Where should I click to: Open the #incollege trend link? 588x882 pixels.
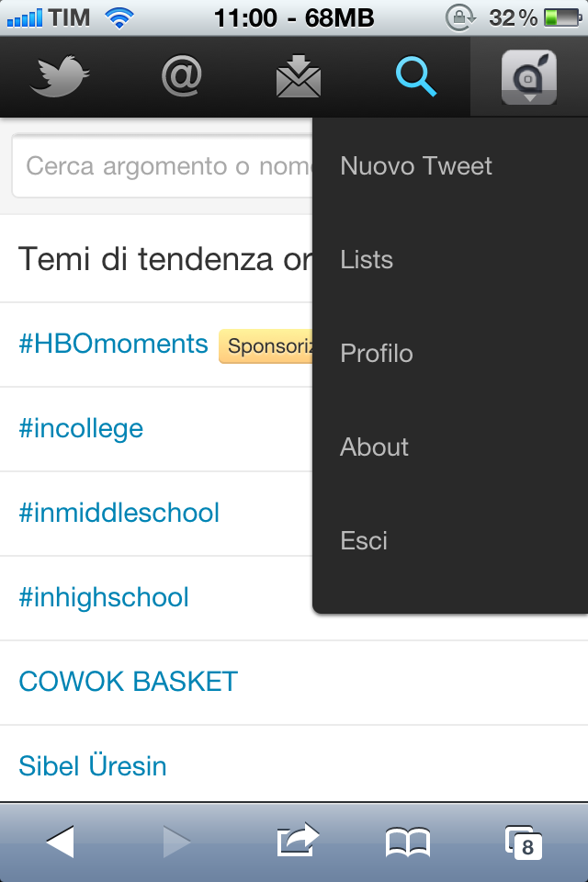point(81,429)
